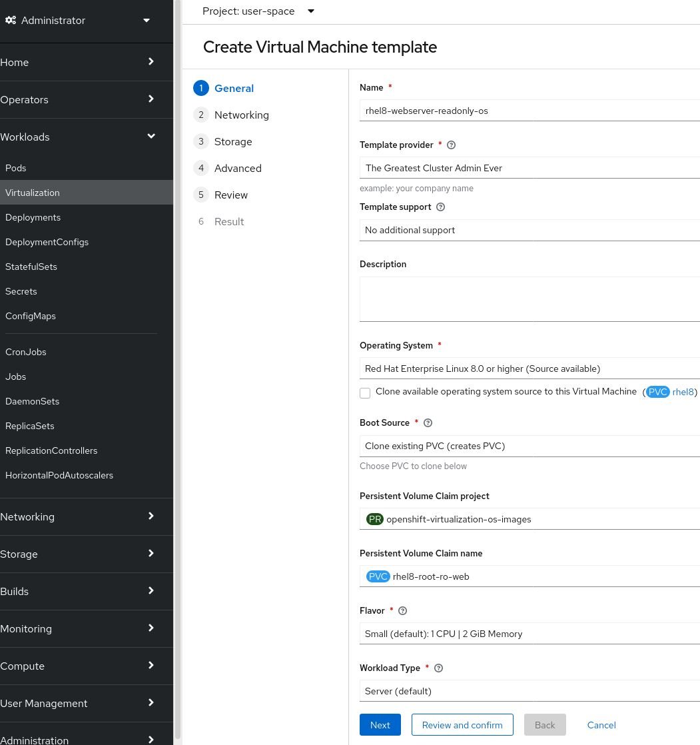Viewport: 700px width, 745px height.
Task: Cancel the template creation
Action: click(x=601, y=724)
